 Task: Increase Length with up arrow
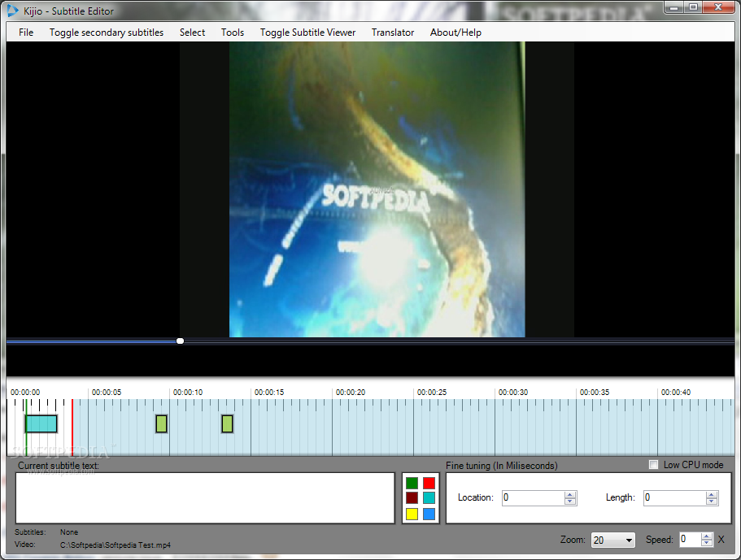[712, 494]
